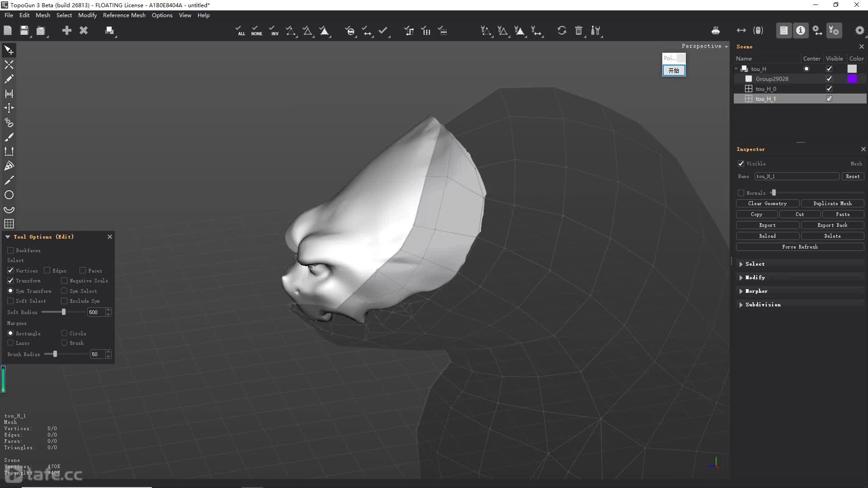The height and width of the screenshot is (488, 868).
Task: Expand the Morpher section
Action: coord(741,291)
